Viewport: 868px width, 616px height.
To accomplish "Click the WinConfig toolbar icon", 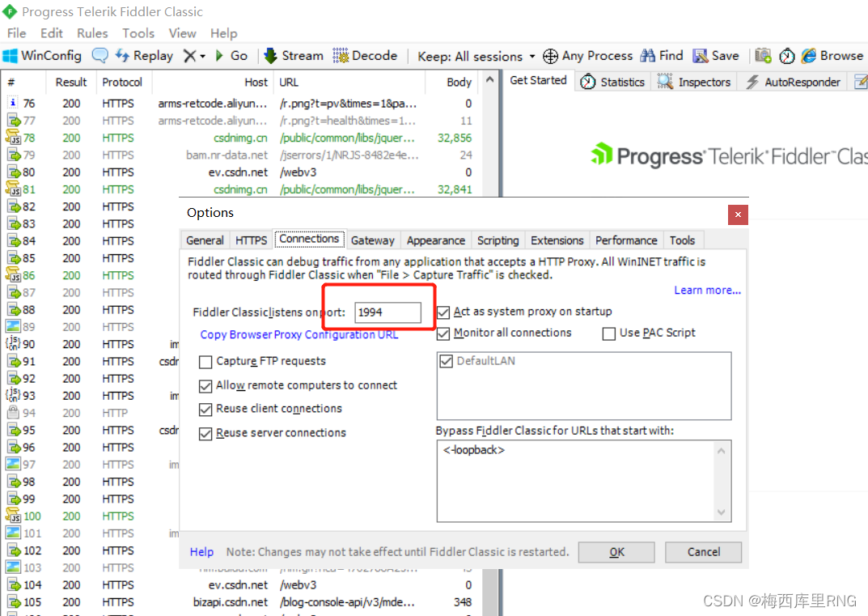I will [11, 56].
